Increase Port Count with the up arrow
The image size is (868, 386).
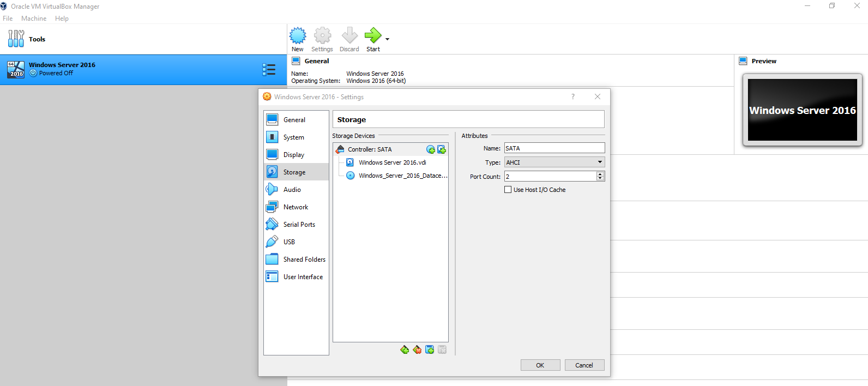click(x=600, y=174)
